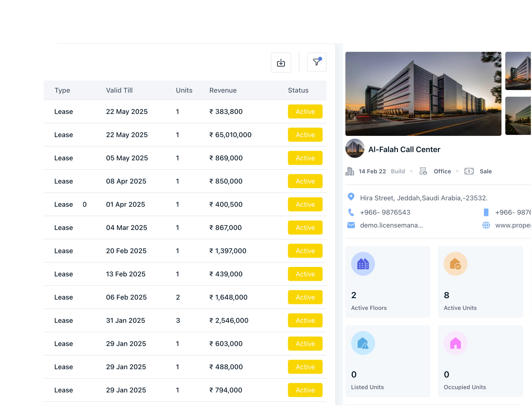Sort the Revenue column header

point(223,90)
